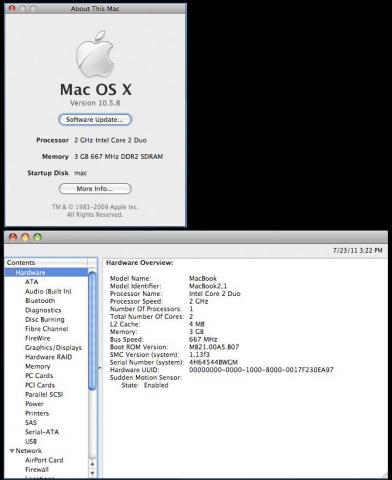Click the sidebar scroll up arrow
This screenshot has height=480, width=392.
92,464
